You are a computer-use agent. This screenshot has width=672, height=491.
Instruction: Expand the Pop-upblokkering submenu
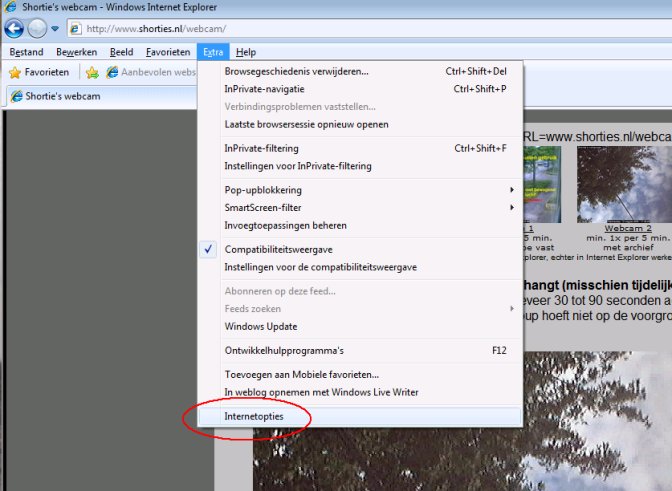tap(360, 190)
